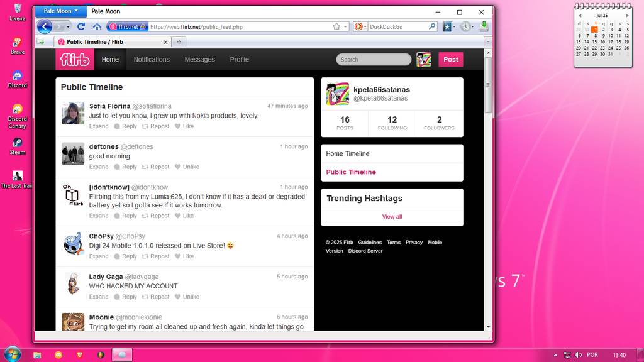The width and height of the screenshot is (644, 362).
Task: Click the Reply icon on Sofia Florina's post
Action: [x=117, y=126]
